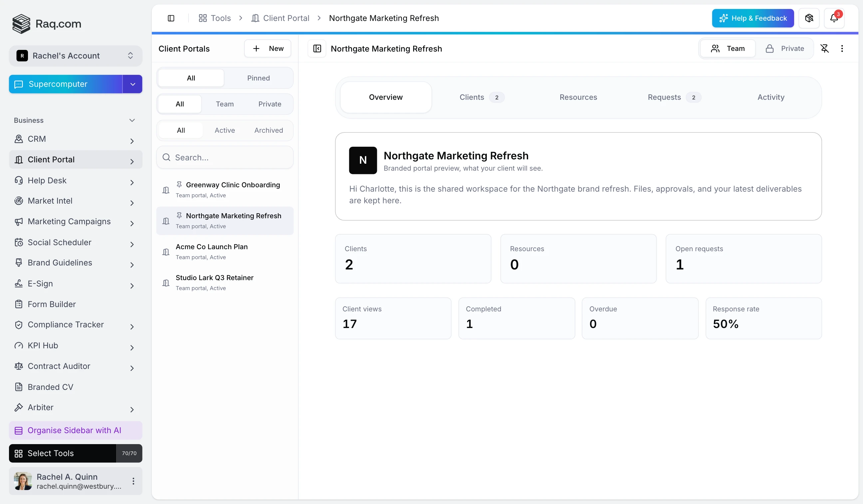Viewport: 863px width, 504px height.
Task: Click the search magnifier icon
Action: (166, 157)
